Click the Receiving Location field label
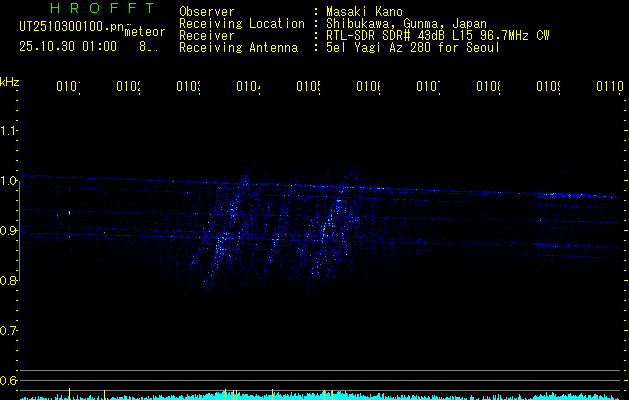This screenshot has width=629, height=400. [x=241, y=23]
